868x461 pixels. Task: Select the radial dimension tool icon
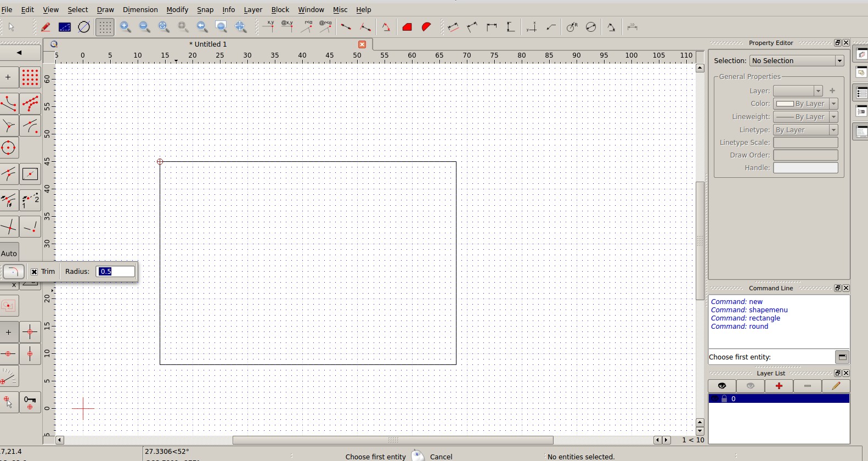click(572, 27)
